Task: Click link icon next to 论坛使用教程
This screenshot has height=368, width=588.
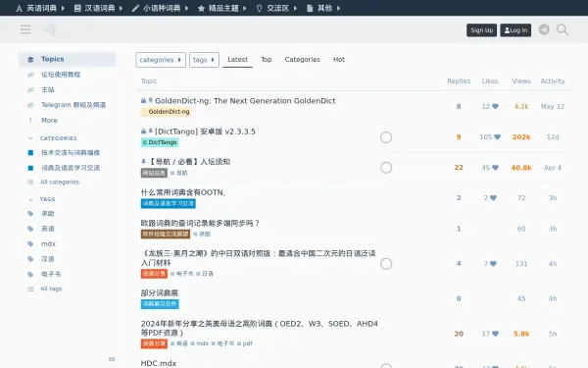Action: click(x=30, y=75)
